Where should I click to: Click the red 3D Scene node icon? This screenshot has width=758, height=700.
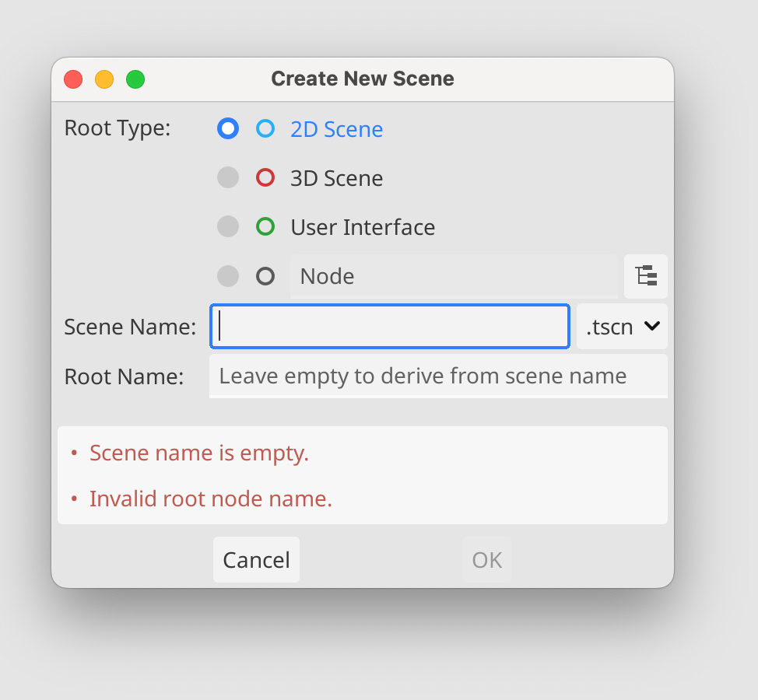(x=265, y=177)
